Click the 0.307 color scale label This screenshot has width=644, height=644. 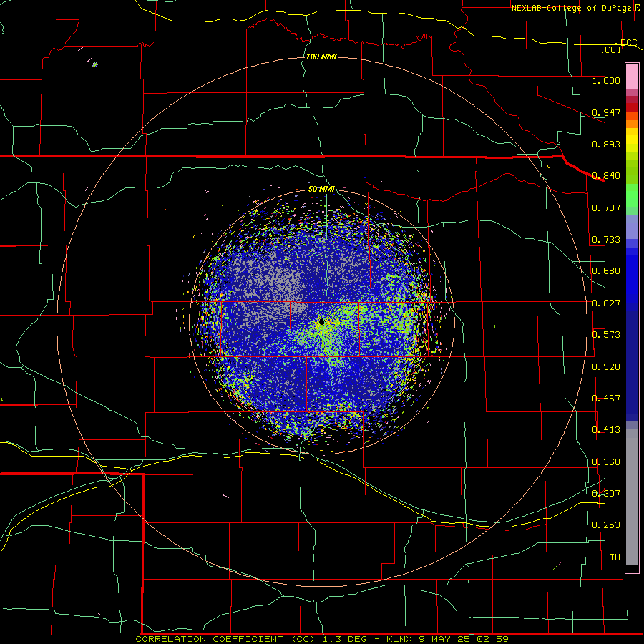coord(606,493)
